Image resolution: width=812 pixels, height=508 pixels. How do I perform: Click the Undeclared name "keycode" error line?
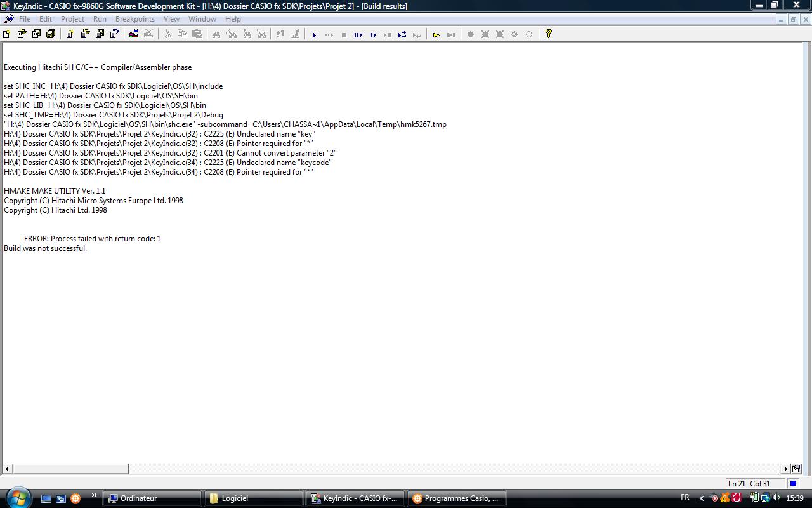click(167, 163)
